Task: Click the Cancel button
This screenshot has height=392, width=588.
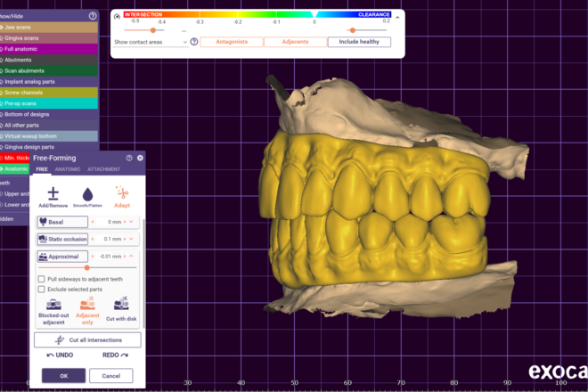Action: (x=111, y=375)
